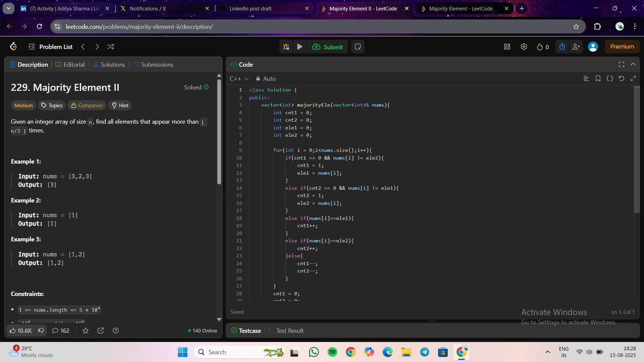Viewport: 644px width, 362px height.
Task: Click the editor bookmark icon
Action: click(x=598, y=79)
